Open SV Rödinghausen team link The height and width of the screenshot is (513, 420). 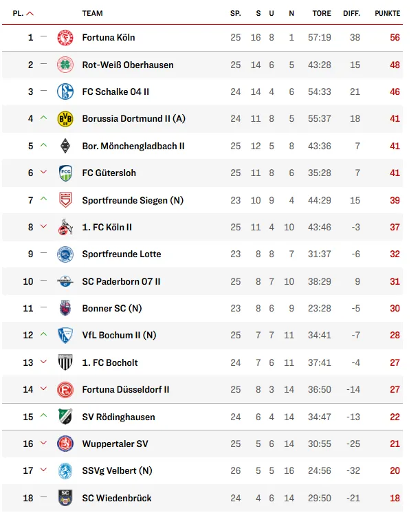[118, 417]
